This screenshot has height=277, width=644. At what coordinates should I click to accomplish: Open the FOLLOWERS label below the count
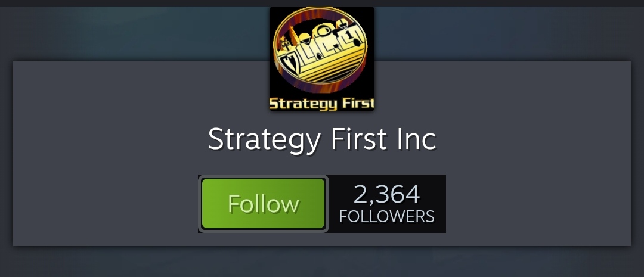click(x=386, y=216)
